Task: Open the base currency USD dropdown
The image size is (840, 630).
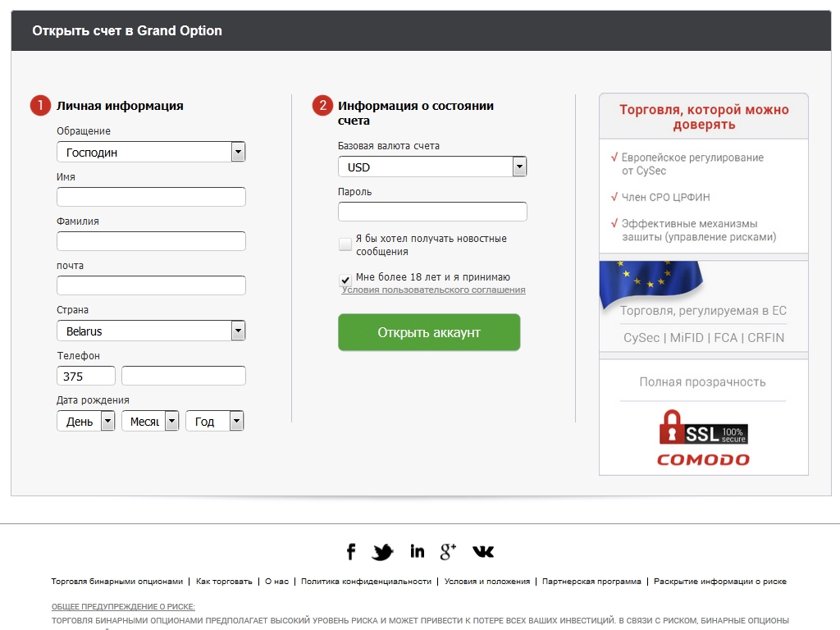Action: point(432,167)
